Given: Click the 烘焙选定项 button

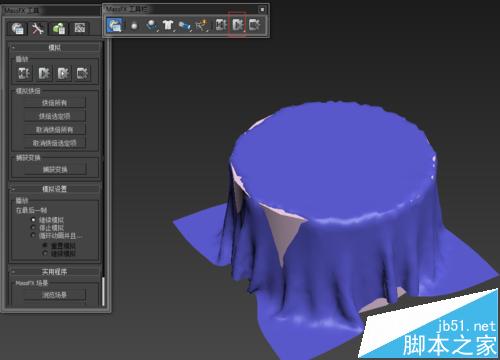Looking at the screenshot, I should coord(55,116).
